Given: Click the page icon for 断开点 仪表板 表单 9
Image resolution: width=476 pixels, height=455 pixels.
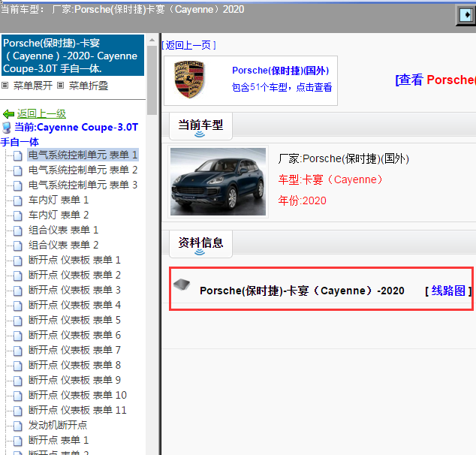Looking at the screenshot, I should pos(17,381).
